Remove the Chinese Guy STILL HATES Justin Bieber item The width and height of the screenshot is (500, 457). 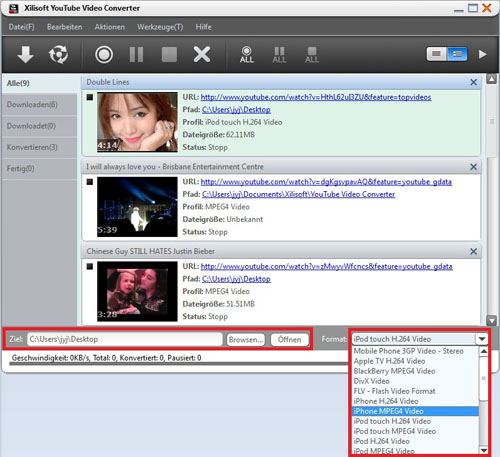pyautogui.click(x=473, y=252)
